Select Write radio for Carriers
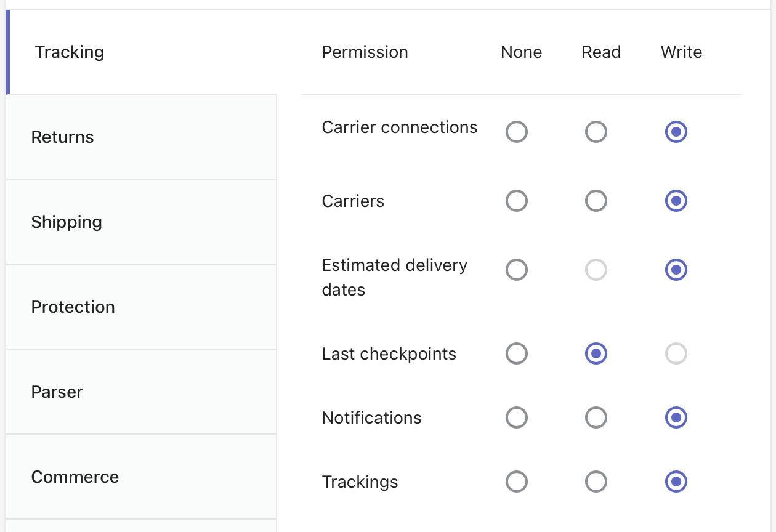The image size is (776, 532). coord(676,201)
